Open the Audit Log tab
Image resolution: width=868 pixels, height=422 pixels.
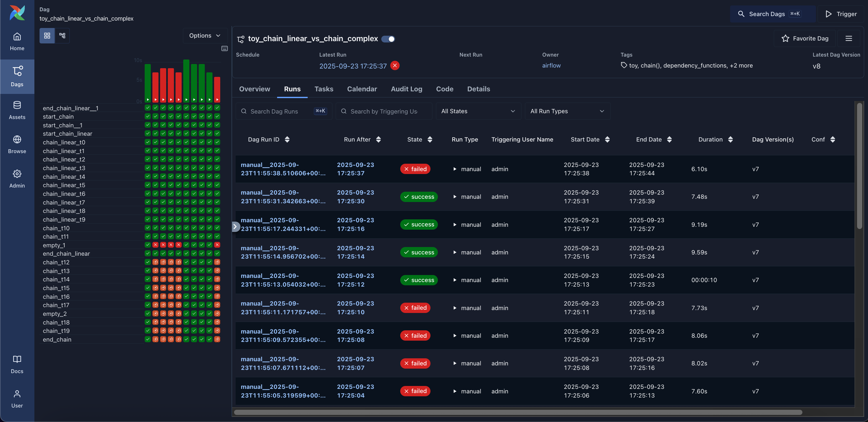coord(406,89)
